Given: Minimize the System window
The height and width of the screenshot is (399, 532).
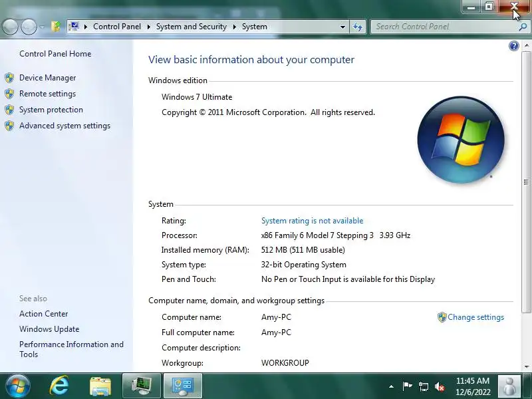Looking at the screenshot, I should (471, 7).
